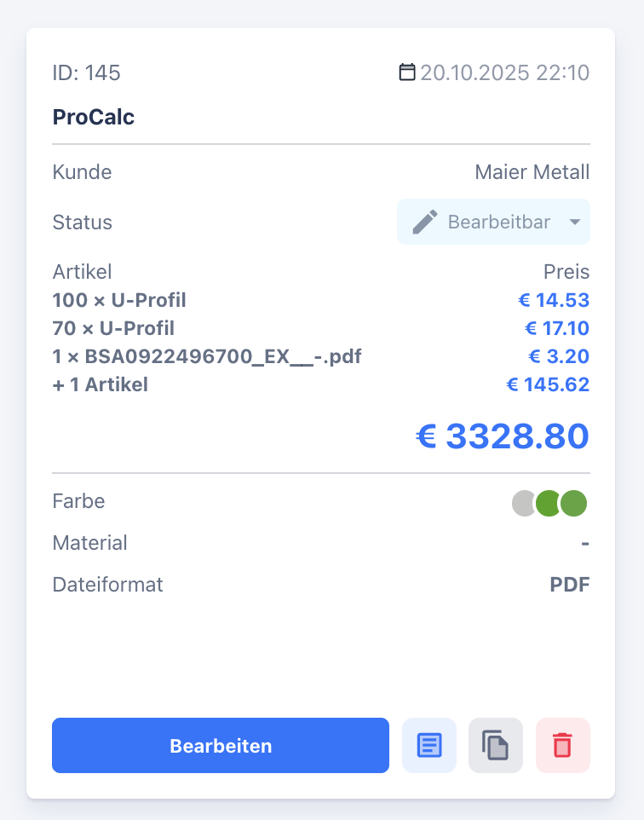Click customer name Maier Metall
The image size is (644, 820).
pyautogui.click(x=532, y=172)
